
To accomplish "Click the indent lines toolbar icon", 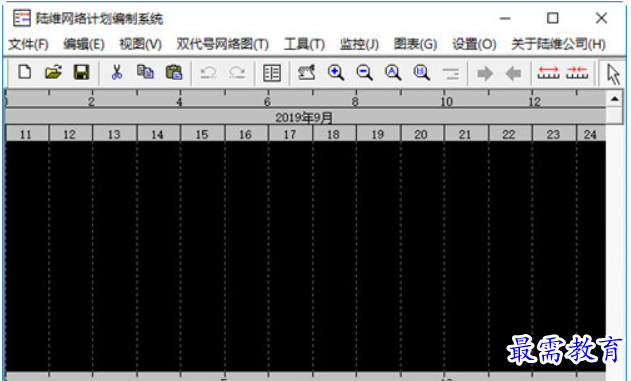I will coord(450,73).
